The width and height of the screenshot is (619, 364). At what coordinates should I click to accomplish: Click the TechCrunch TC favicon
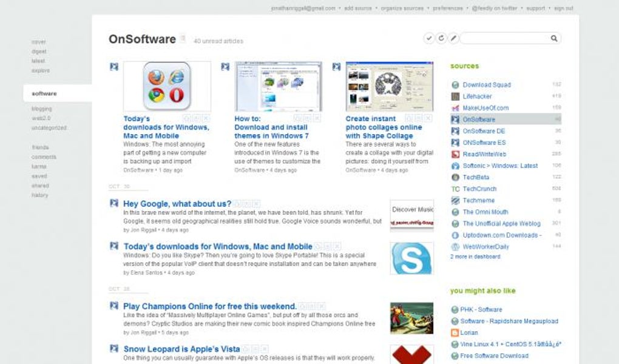pyautogui.click(x=455, y=189)
